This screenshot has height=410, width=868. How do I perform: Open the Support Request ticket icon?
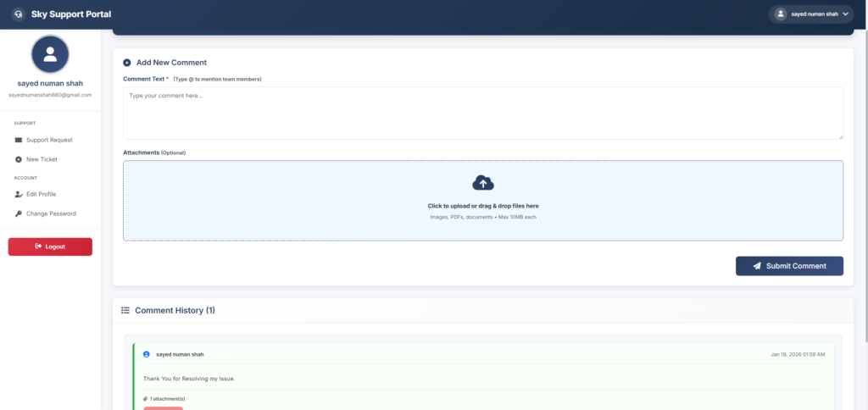tap(19, 140)
